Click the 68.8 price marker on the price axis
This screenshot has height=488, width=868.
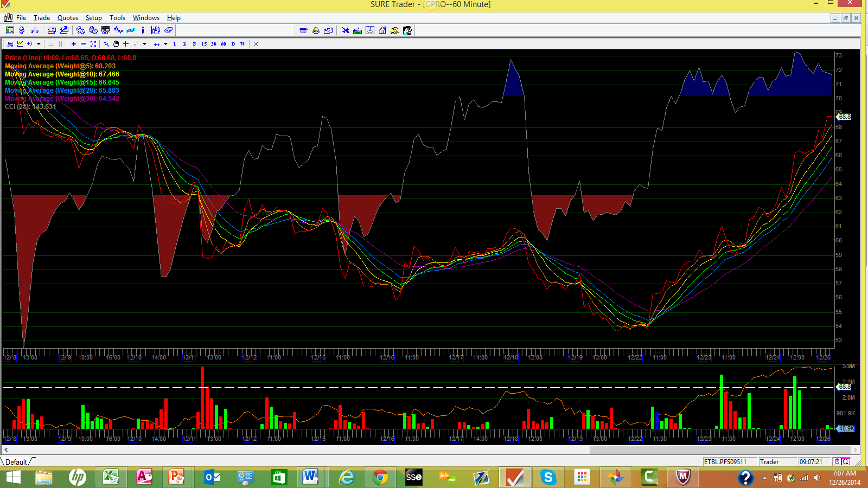[x=844, y=117]
